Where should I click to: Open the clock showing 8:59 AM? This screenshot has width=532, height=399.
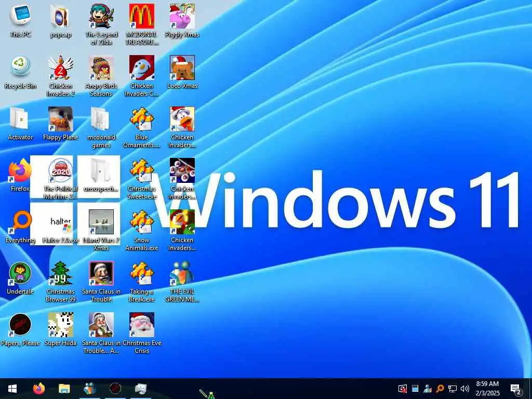pos(487,389)
